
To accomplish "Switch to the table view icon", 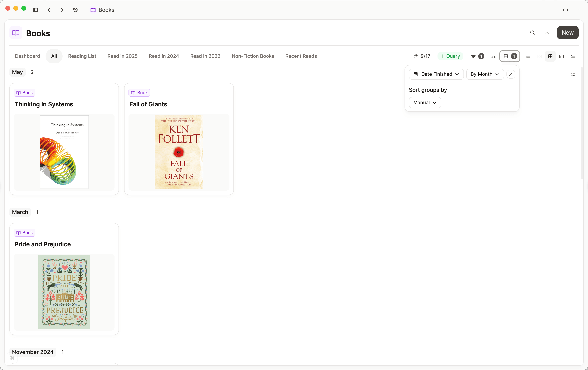I will pos(561,56).
